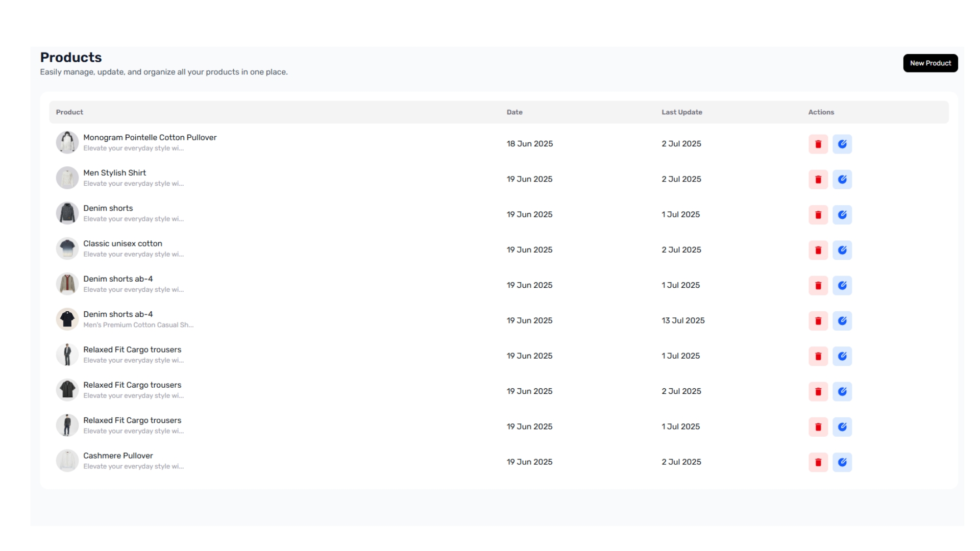980x551 pixels.
Task: Edit the Men Stylish Shirt product
Action: coord(842,179)
